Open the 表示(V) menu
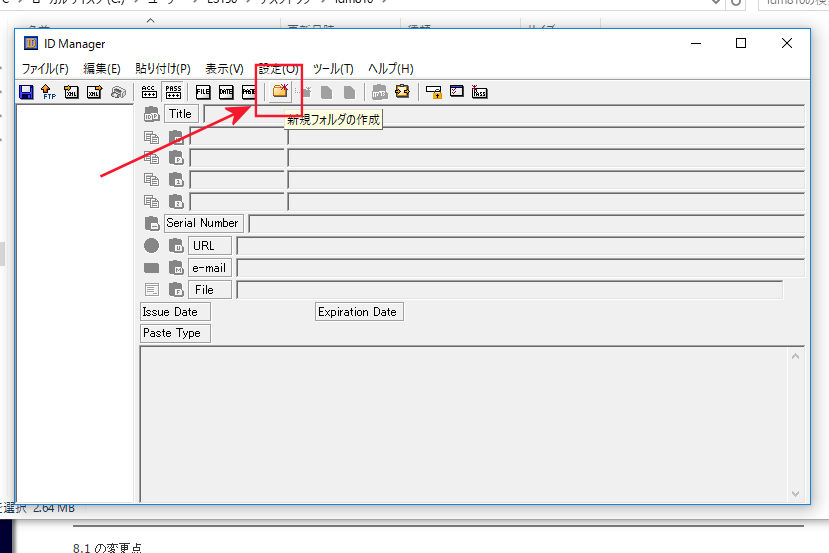829x553 pixels. (224, 69)
